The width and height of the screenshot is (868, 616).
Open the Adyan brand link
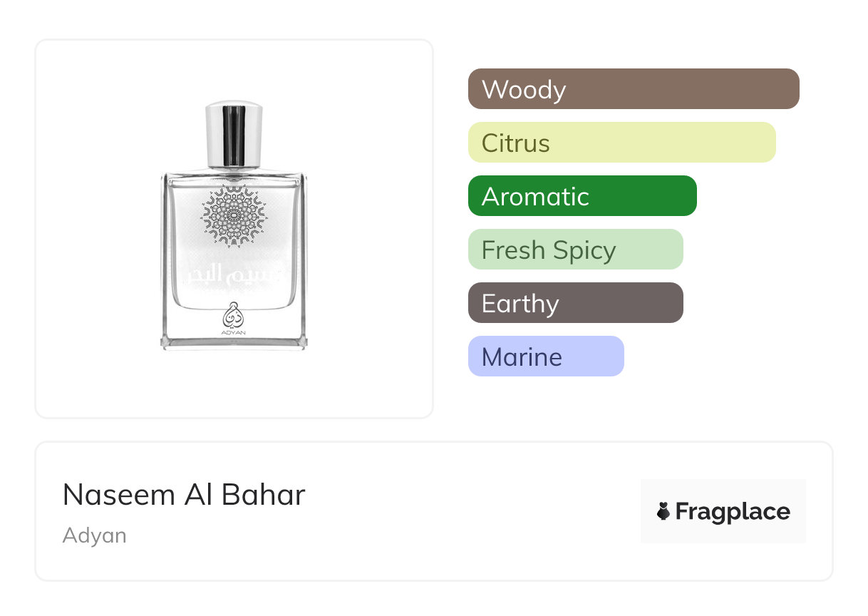pos(94,535)
